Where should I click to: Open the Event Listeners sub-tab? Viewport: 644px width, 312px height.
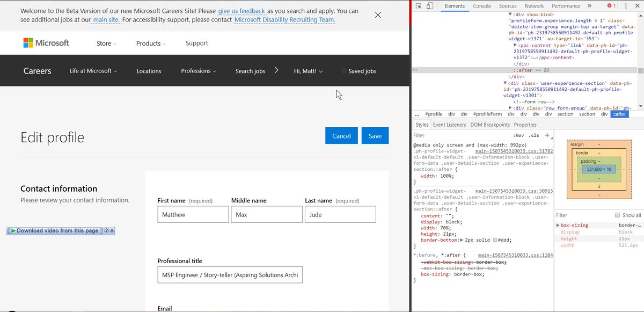coord(449,125)
